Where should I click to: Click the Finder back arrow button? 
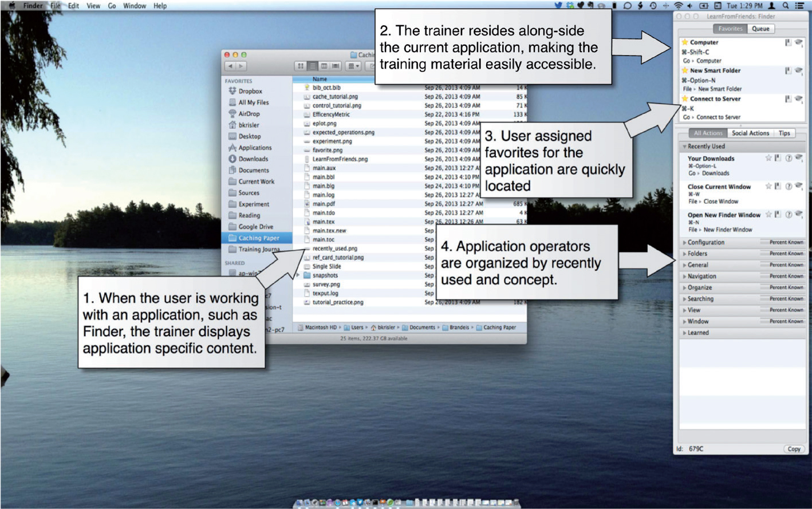click(x=231, y=66)
